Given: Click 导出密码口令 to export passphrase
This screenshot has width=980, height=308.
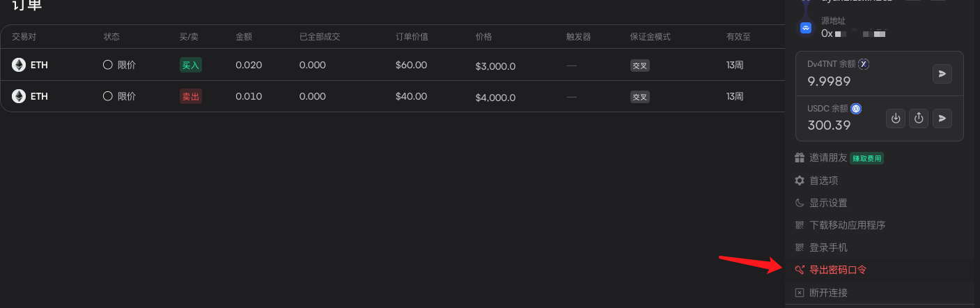Looking at the screenshot, I should point(837,270).
